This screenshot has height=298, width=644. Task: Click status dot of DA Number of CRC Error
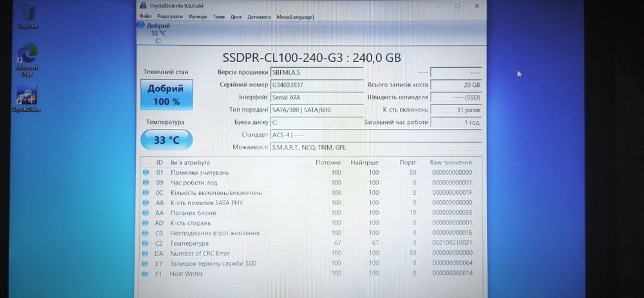coord(146,253)
